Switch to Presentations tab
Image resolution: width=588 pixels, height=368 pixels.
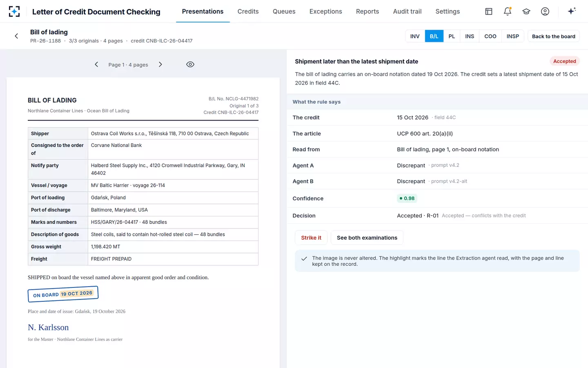(x=203, y=11)
